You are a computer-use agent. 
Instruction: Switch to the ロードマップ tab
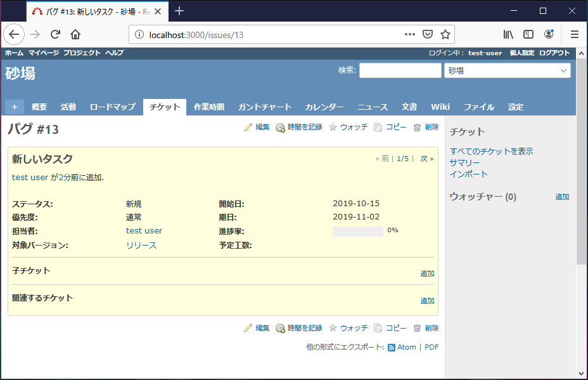113,107
